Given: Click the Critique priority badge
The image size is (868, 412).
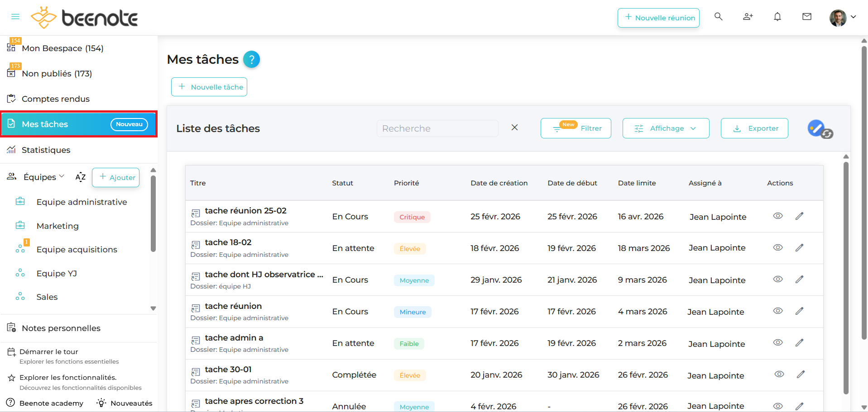Looking at the screenshot, I should tap(412, 217).
